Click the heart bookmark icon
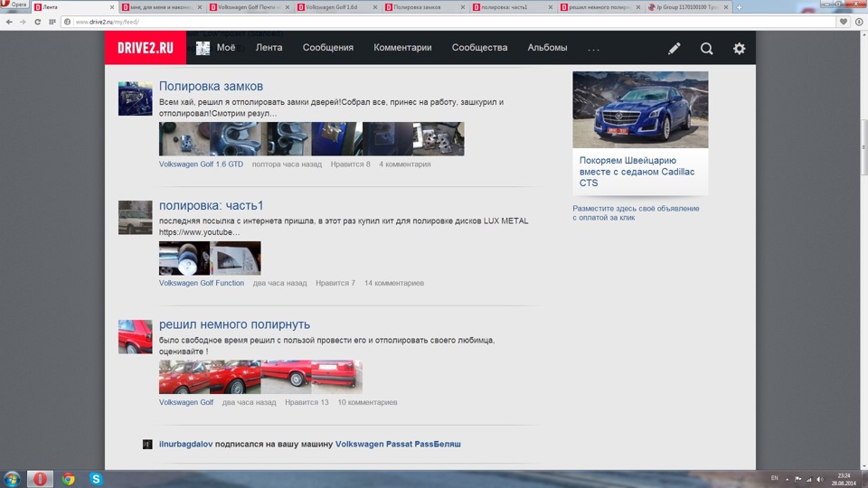868x488 pixels. pyautogui.click(x=843, y=22)
